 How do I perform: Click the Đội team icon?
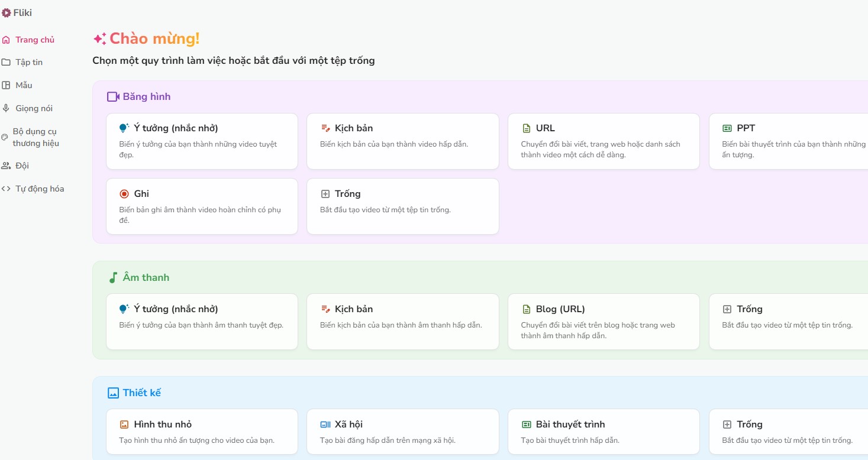click(x=6, y=166)
